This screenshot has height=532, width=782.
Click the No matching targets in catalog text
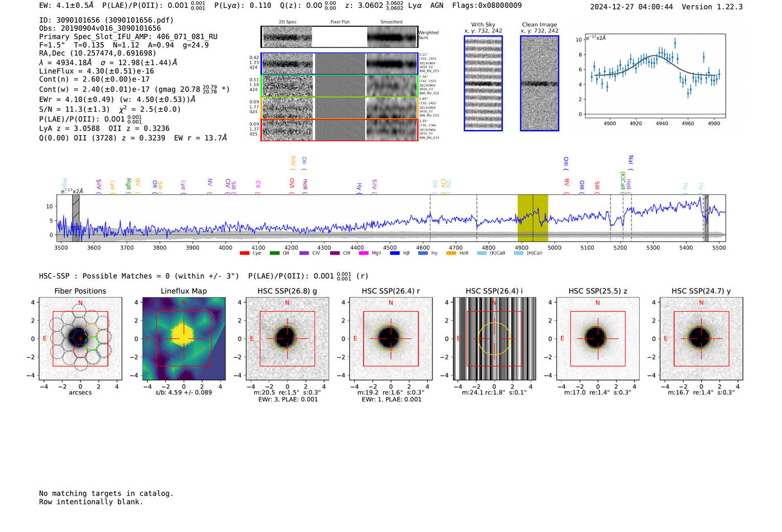coord(106,493)
